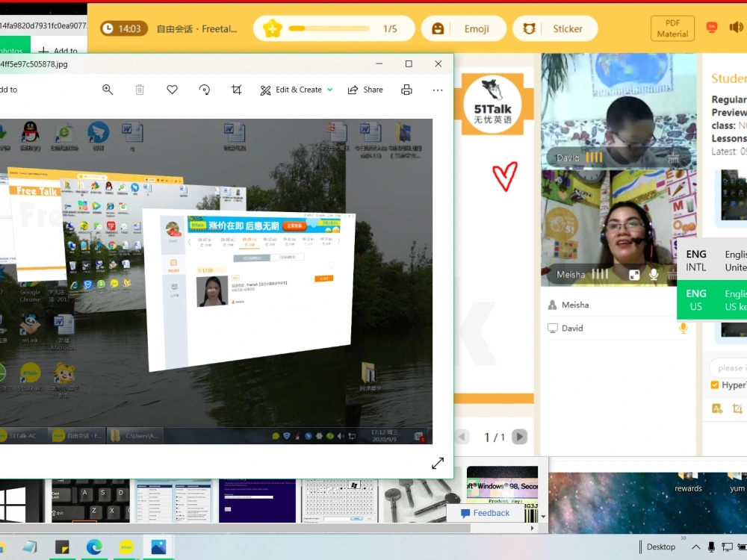Print the photo using the printer icon
The height and width of the screenshot is (560, 747).
pyautogui.click(x=406, y=90)
